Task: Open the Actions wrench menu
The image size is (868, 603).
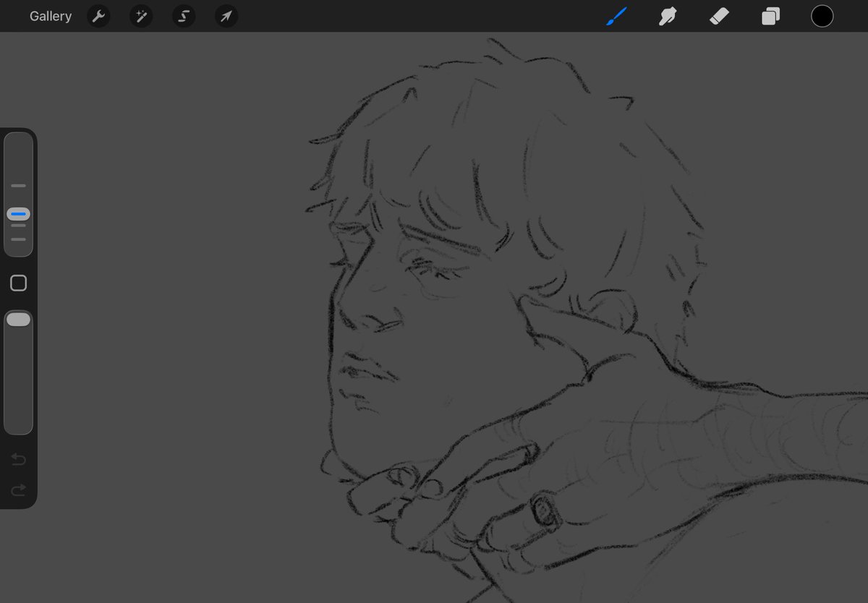Action: [x=98, y=16]
